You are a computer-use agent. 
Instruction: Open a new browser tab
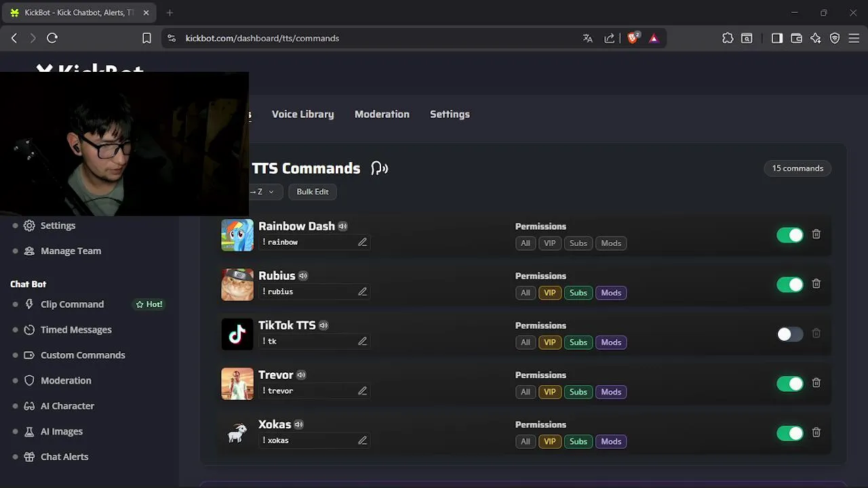point(170,12)
